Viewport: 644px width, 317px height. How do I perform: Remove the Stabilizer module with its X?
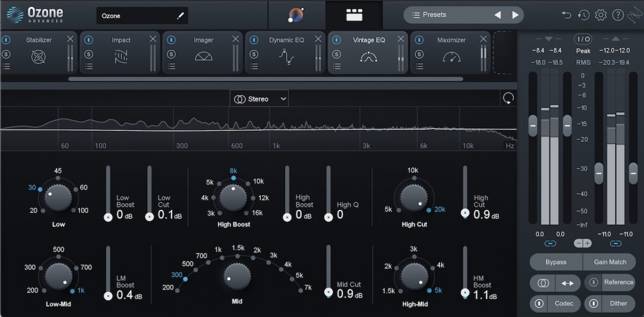[x=70, y=39]
